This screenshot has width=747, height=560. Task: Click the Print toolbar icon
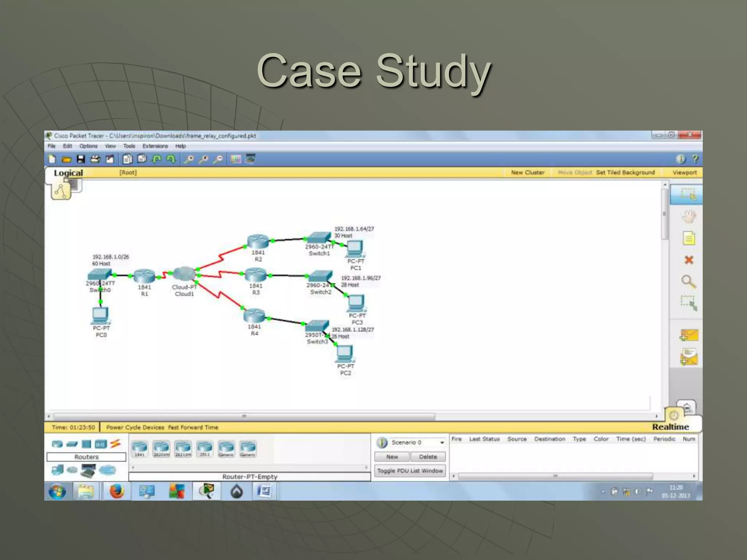[x=95, y=159]
